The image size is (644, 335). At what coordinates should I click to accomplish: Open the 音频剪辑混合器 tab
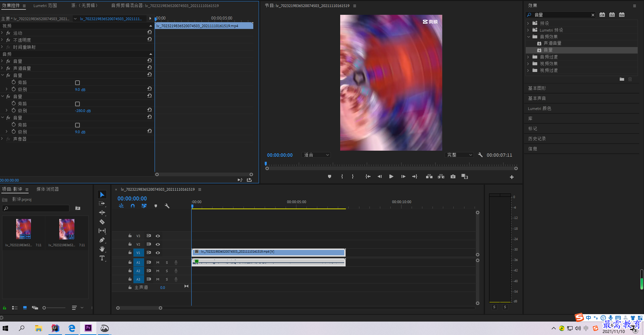click(x=165, y=6)
